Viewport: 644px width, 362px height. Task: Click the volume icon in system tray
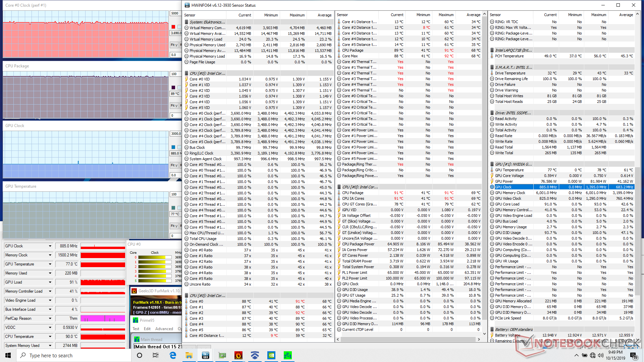coord(601,355)
